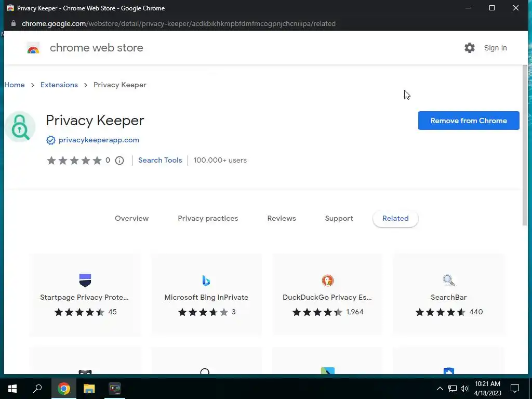Image resolution: width=532 pixels, height=399 pixels.
Task: Click Remove from Chrome button
Action: pos(469,121)
